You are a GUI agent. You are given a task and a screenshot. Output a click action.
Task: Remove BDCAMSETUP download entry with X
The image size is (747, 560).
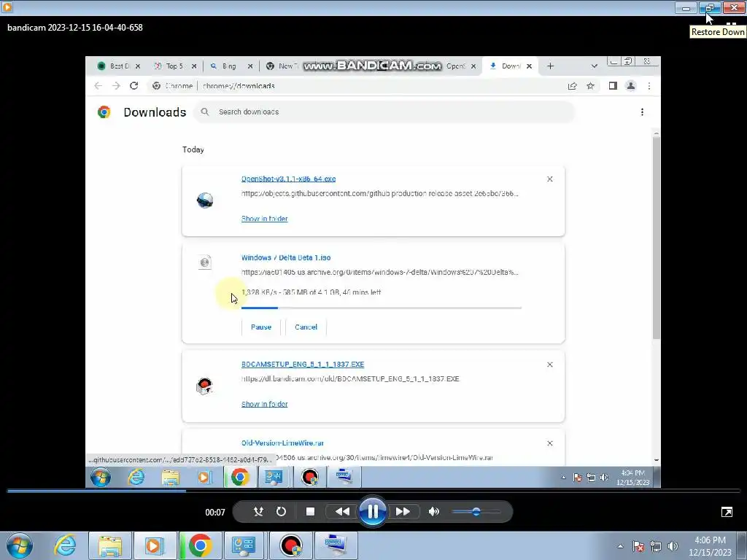pos(550,365)
